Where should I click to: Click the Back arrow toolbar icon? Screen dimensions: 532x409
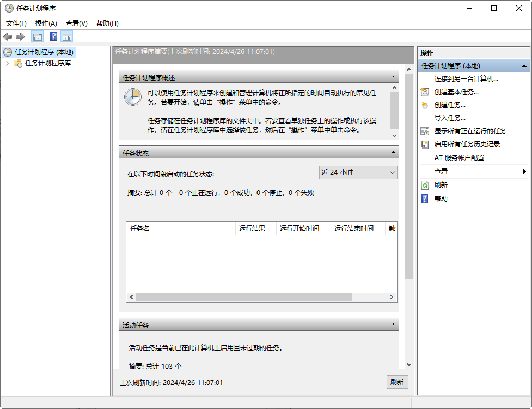click(x=8, y=36)
